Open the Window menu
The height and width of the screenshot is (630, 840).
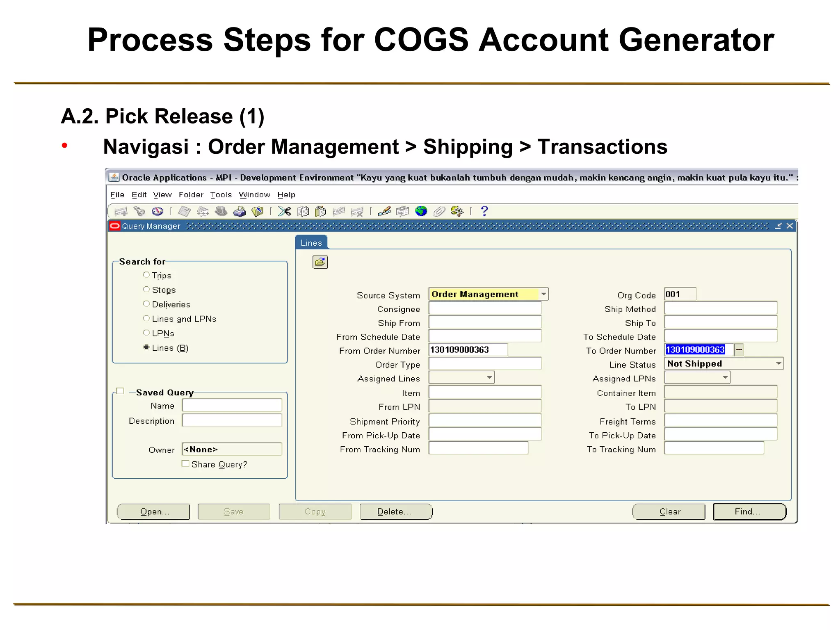click(x=255, y=195)
